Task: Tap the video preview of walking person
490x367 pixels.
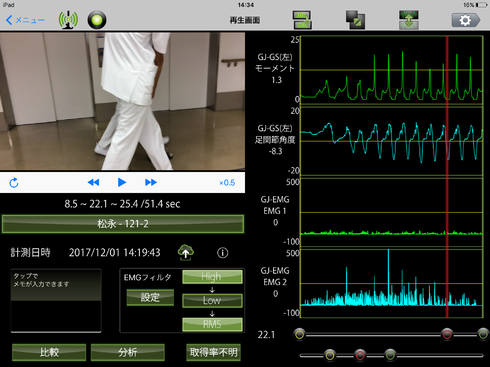Action: (122, 101)
